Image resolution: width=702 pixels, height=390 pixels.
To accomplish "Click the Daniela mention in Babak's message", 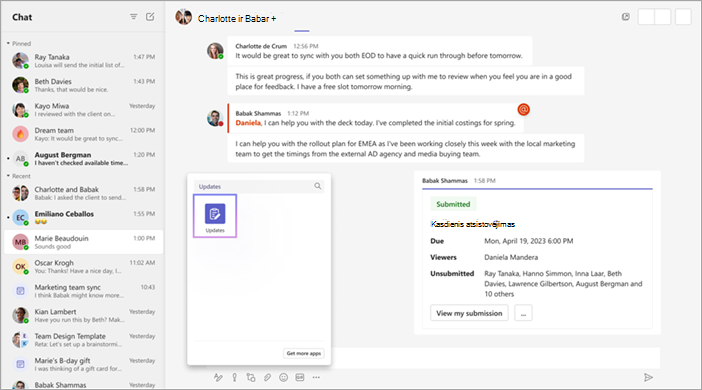I will tap(248, 123).
